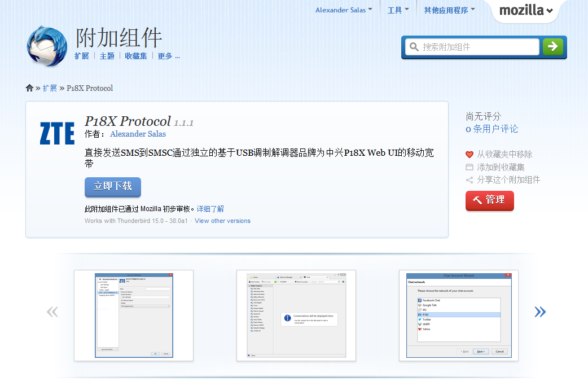Click the version number 1.1.1

(184, 122)
